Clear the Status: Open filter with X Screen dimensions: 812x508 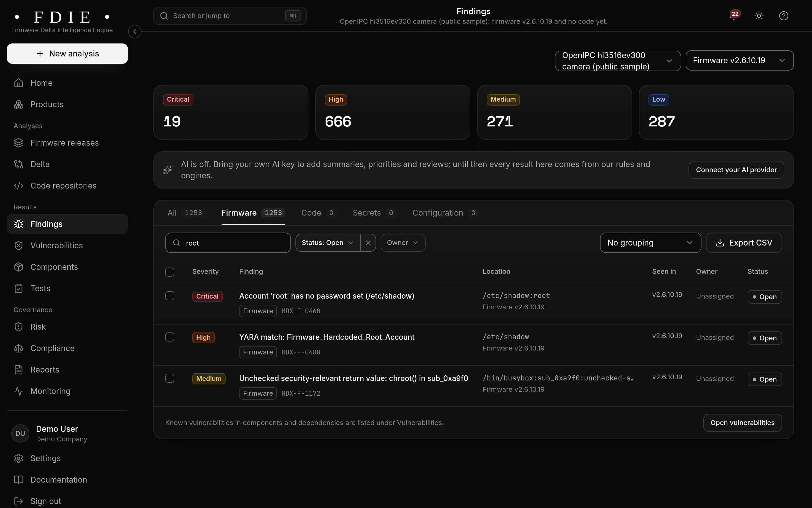[x=368, y=243]
